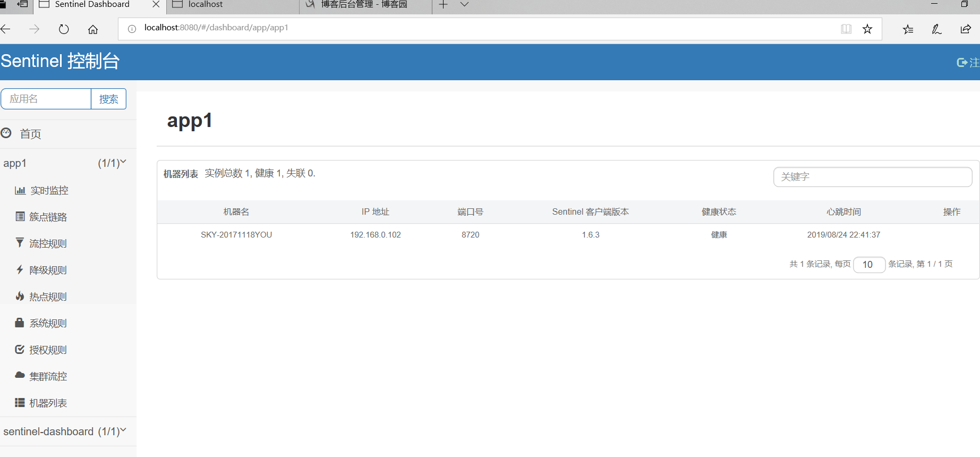The height and width of the screenshot is (457, 980).
Task: Click the 机器名 column header
Action: 236,211
